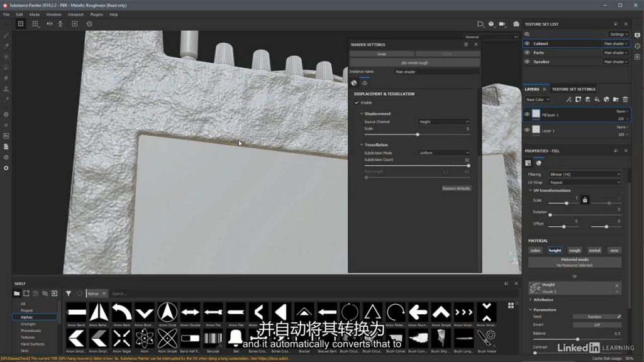Click the camera screenshot icon
Screen dimensions: 644x362
516,24
